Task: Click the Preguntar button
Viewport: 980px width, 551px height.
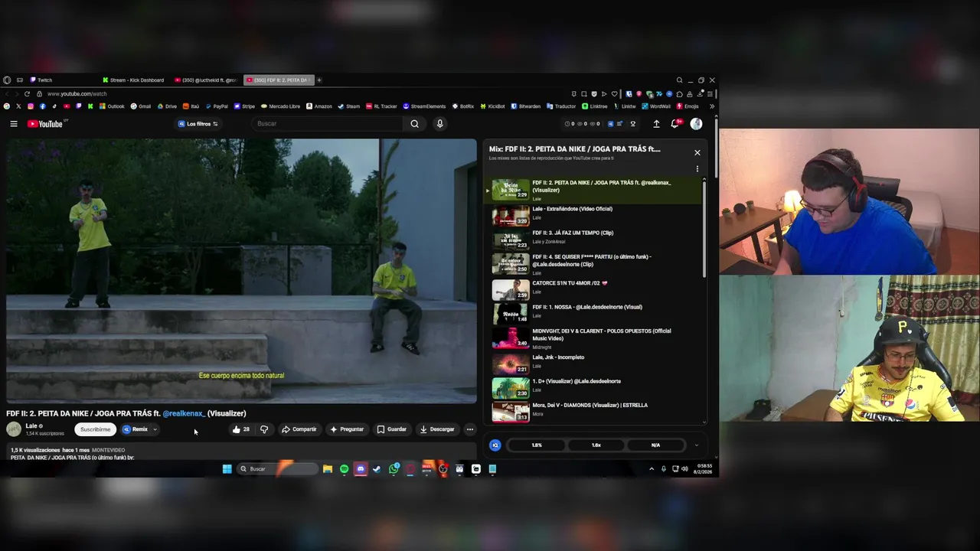Action: point(347,429)
